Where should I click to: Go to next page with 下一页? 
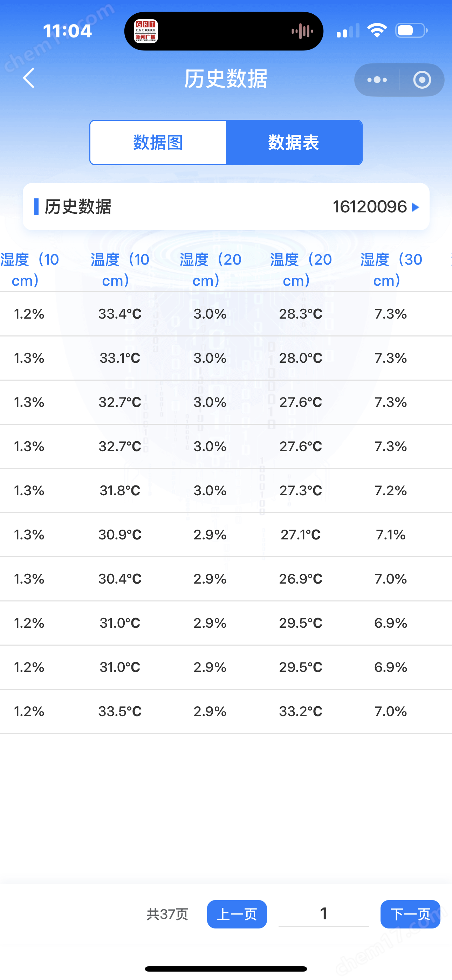coord(410,914)
